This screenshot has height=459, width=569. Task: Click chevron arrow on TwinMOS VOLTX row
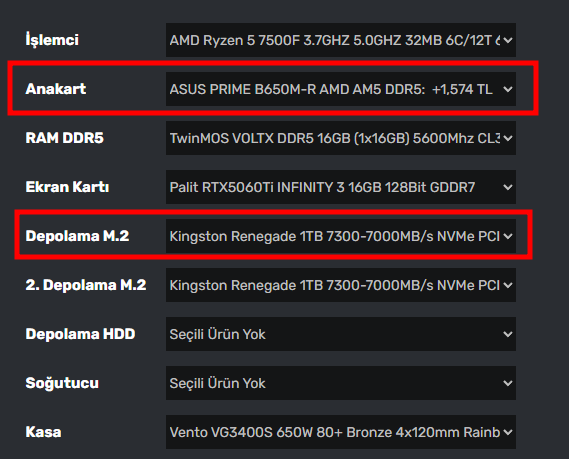tap(508, 138)
